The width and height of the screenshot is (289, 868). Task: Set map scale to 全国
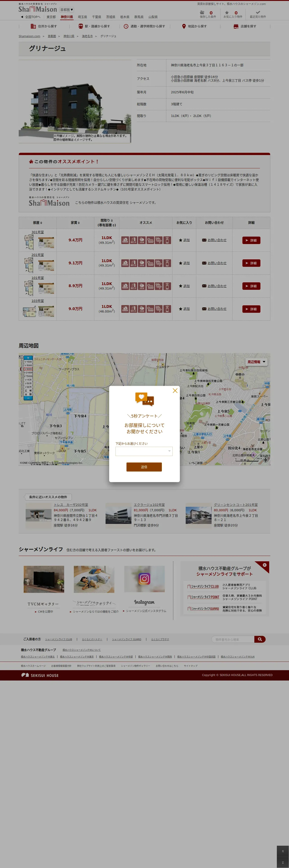click(x=28, y=394)
